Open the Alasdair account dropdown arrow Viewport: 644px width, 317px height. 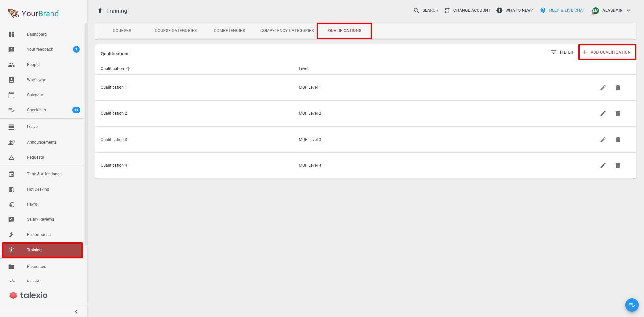point(628,10)
